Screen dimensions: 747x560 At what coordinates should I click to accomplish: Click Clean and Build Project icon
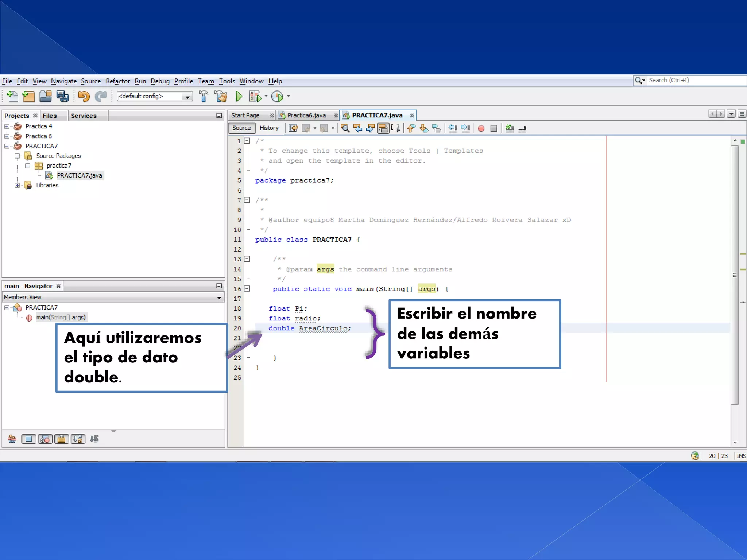tap(221, 96)
